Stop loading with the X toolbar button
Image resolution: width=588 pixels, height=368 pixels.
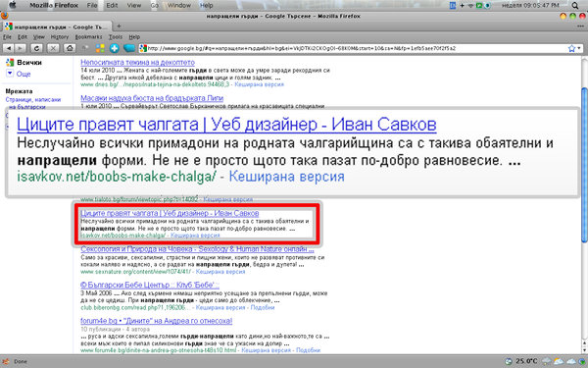pyautogui.click(x=54, y=48)
